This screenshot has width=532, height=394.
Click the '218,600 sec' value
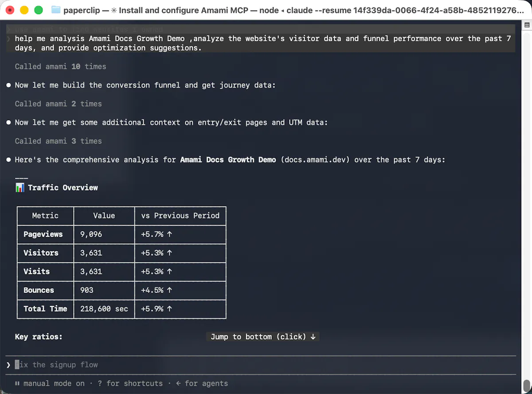[104, 309]
